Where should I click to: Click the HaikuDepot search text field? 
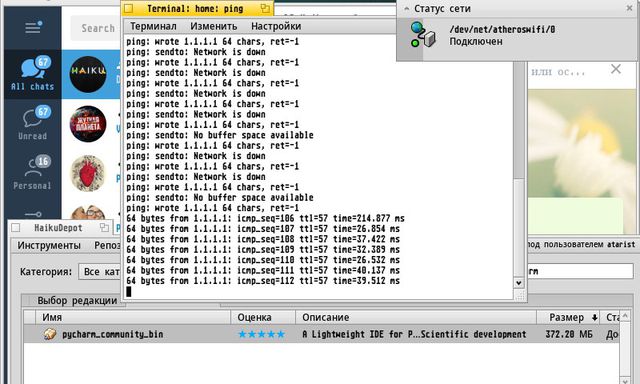pyautogui.click(x=580, y=271)
